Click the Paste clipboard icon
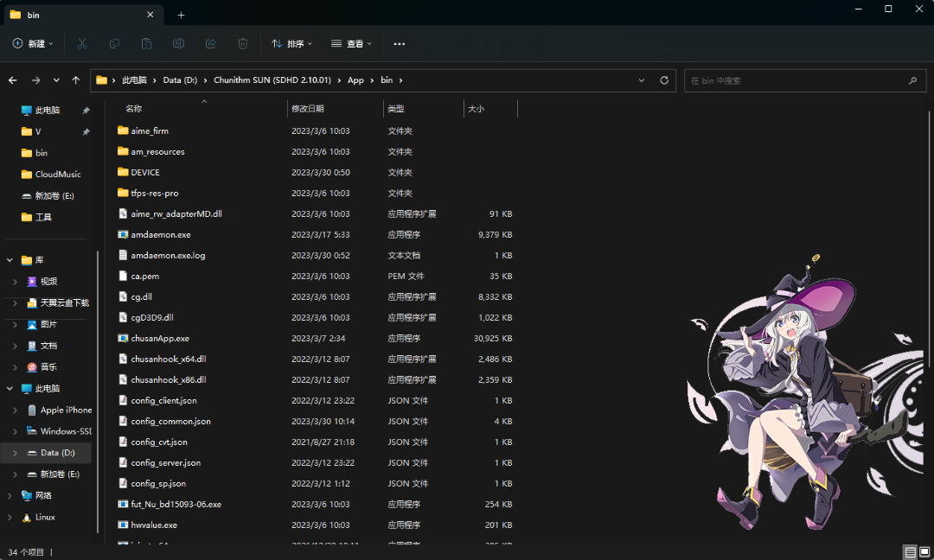934x560 pixels. (x=146, y=43)
